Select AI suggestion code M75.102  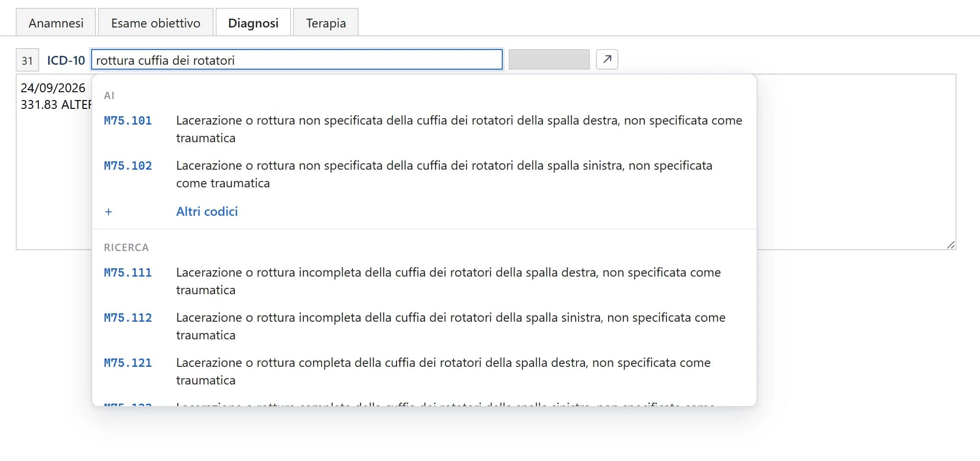[128, 166]
